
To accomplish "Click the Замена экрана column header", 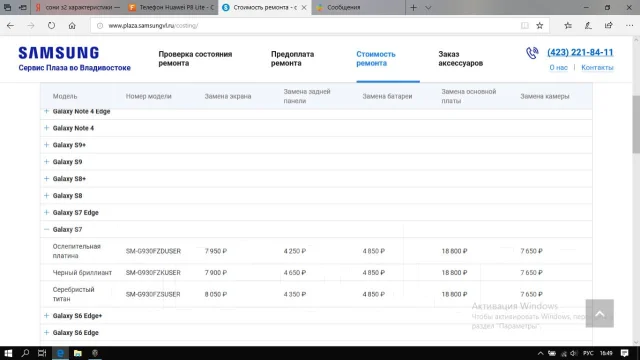I will coord(228,96).
